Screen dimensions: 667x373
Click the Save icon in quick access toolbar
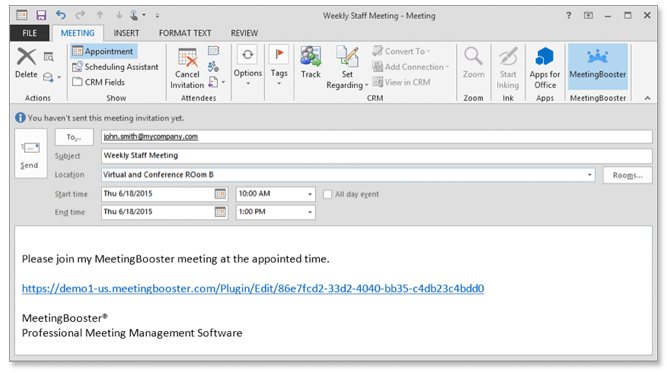pos(41,15)
